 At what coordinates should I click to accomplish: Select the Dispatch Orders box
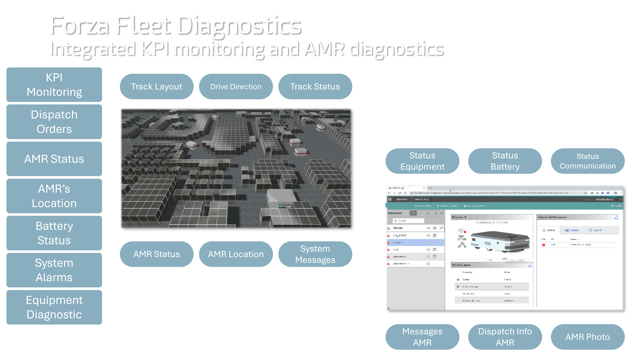tap(54, 122)
